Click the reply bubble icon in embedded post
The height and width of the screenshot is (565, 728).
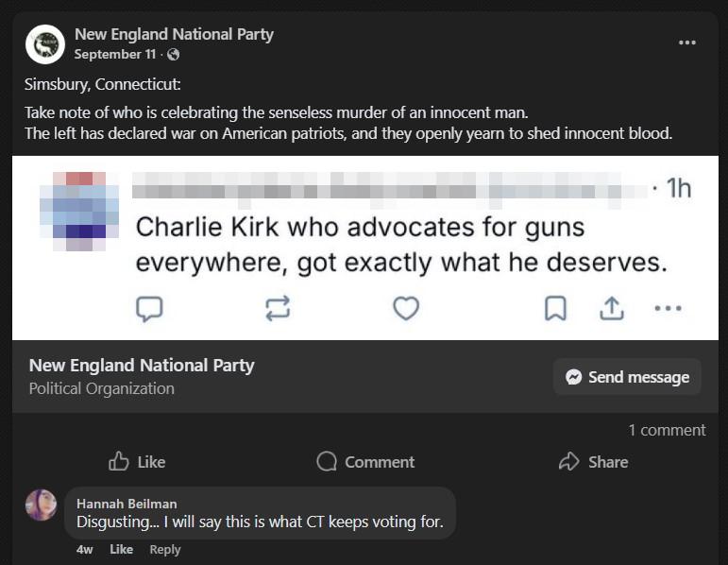click(x=150, y=308)
